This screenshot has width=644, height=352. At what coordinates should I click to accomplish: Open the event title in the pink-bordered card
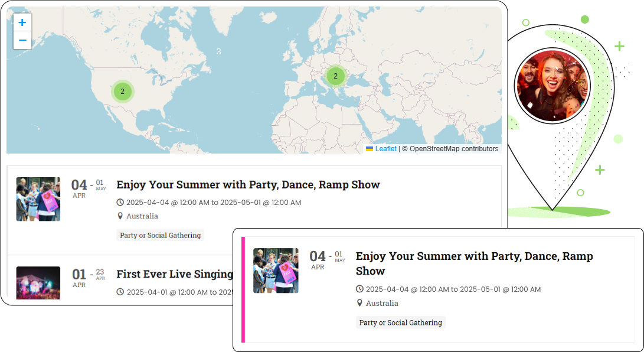[x=474, y=263]
